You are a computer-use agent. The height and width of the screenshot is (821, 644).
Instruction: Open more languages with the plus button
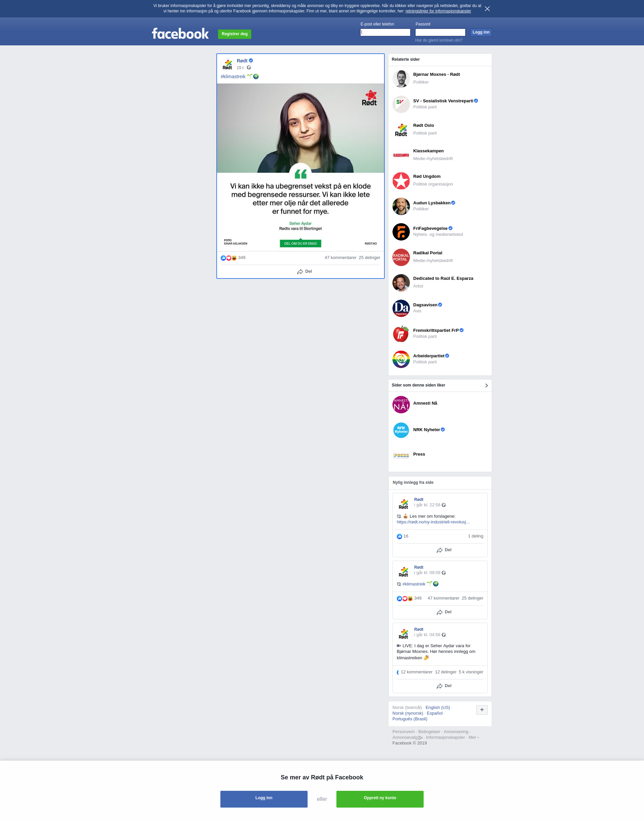point(482,710)
